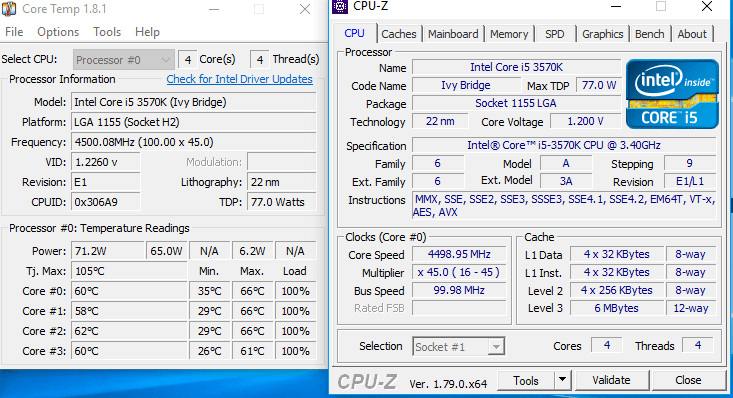Image resolution: width=733 pixels, height=398 pixels.
Task: Expand the Processor #0 dropdown in Core Temp
Action: (123, 60)
